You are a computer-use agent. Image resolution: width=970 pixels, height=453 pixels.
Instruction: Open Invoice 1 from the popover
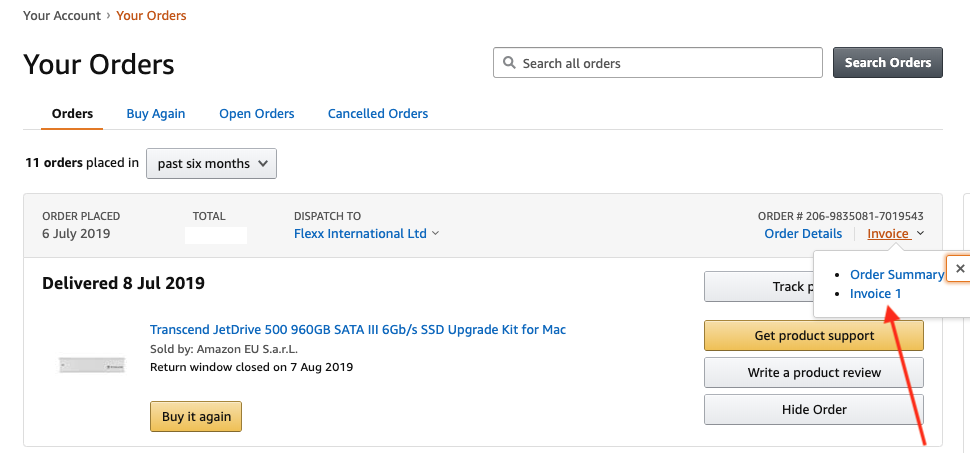[875, 293]
